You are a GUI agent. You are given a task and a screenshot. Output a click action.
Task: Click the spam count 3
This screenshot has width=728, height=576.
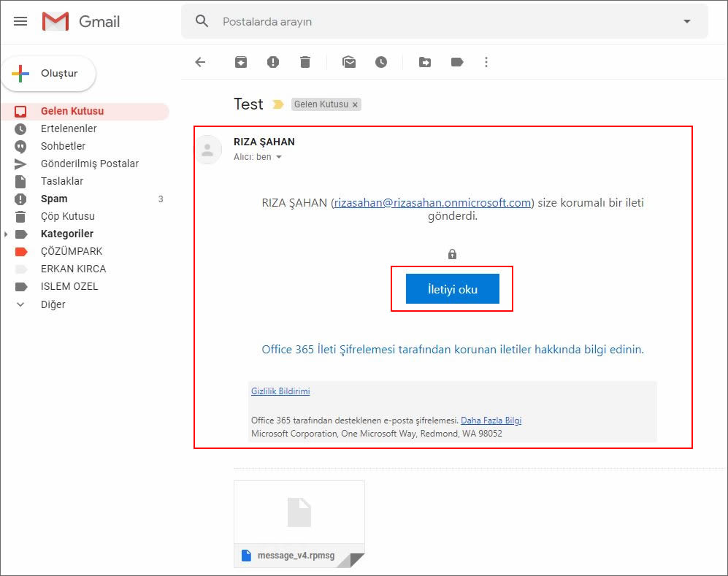tap(161, 199)
